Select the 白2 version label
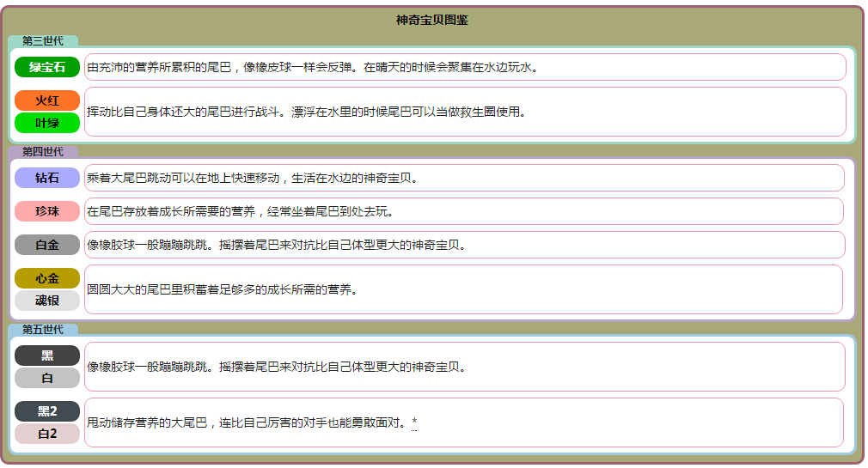868x468 pixels. [x=47, y=434]
